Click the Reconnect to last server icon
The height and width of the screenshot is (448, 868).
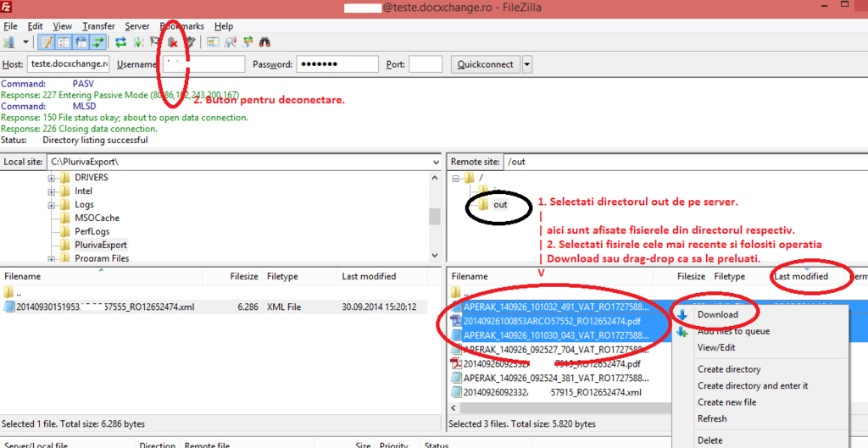tap(191, 41)
